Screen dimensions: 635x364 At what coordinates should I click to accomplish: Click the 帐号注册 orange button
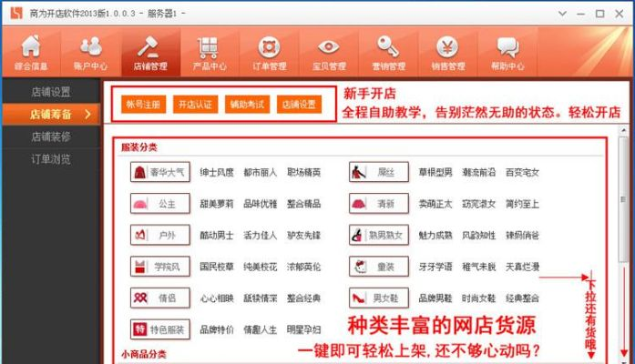tap(143, 105)
